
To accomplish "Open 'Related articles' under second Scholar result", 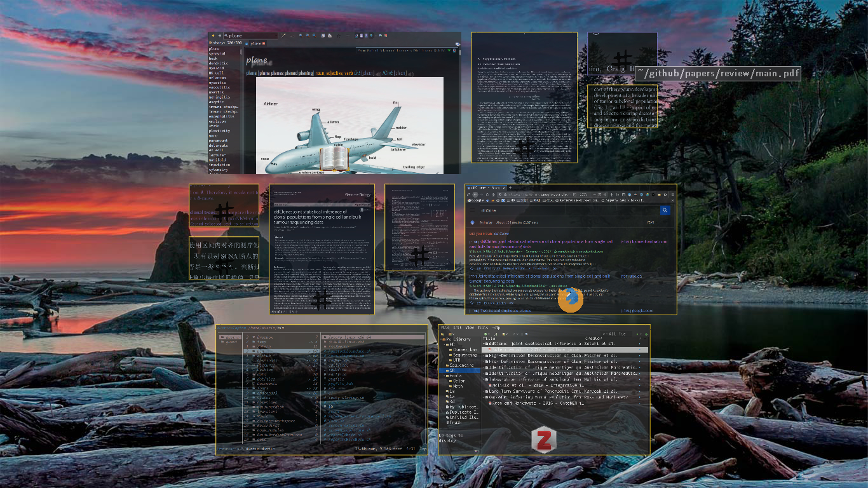I will 494,303.
